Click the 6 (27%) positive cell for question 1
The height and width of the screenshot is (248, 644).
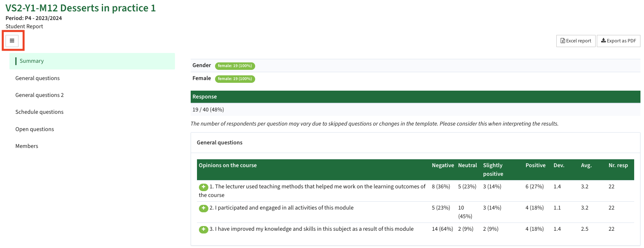[535, 186]
